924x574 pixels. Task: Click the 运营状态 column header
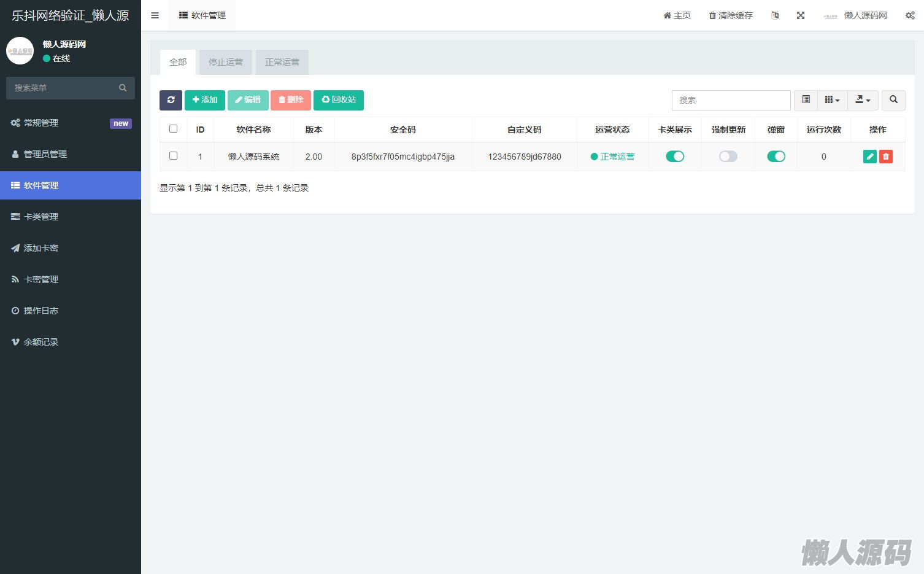[x=612, y=130]
